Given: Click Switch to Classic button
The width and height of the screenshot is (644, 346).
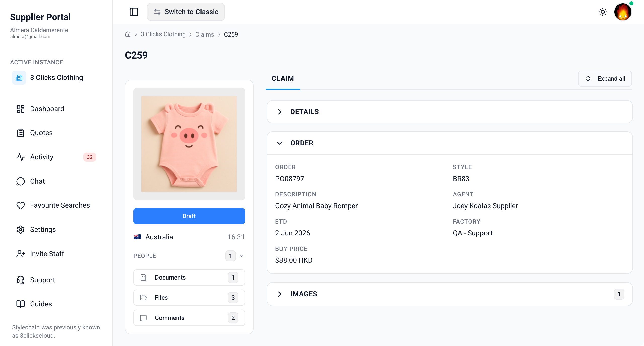Looking at the screenshot, I should [186, 12].
